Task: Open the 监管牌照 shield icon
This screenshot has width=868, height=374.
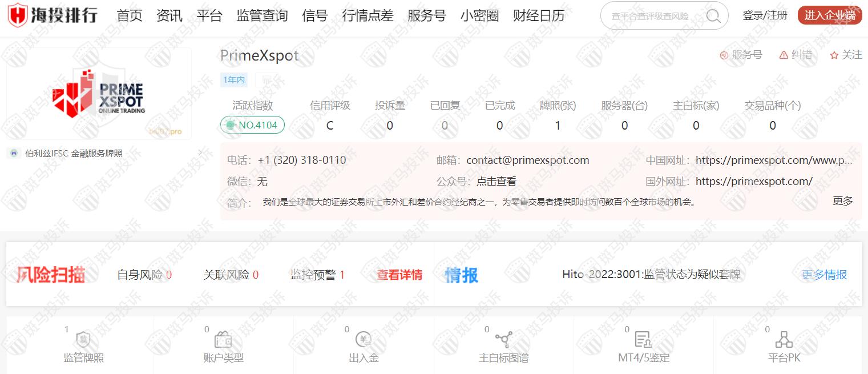Action: 83,340
